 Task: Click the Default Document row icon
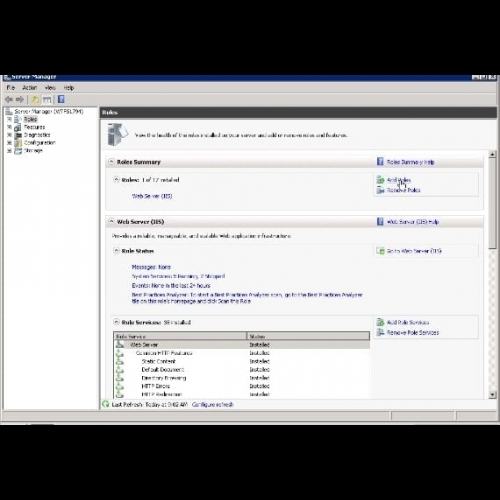click(x=120, y=370)
